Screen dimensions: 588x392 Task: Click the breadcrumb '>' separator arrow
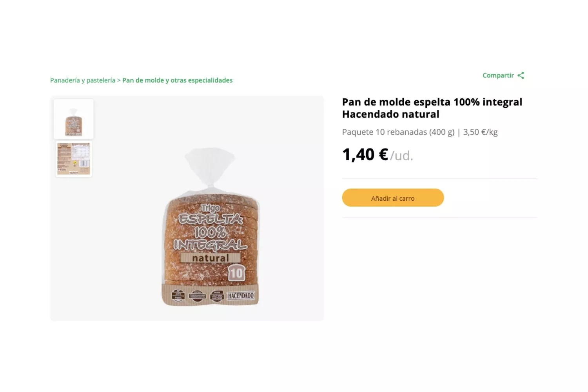point(119,80)
